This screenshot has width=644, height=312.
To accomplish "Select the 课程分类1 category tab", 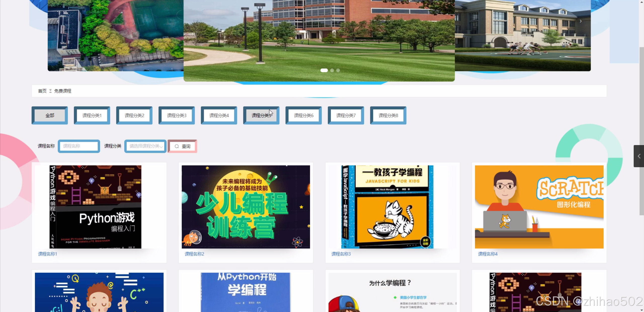I will [92, 115].
